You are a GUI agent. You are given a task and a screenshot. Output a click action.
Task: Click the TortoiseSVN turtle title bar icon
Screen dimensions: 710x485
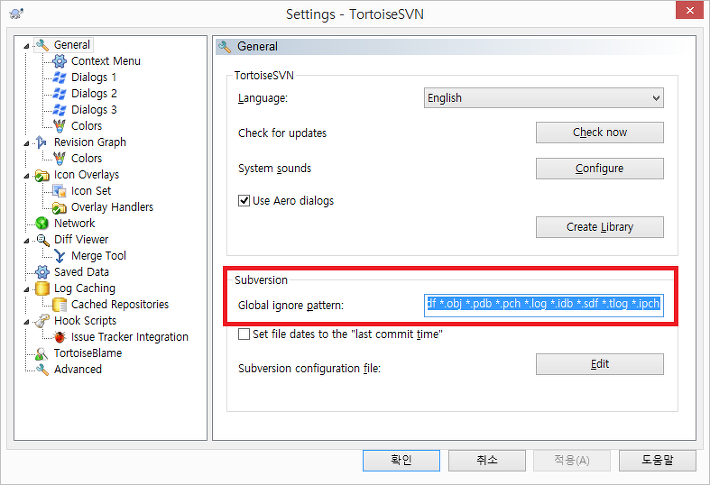point(16,14)
